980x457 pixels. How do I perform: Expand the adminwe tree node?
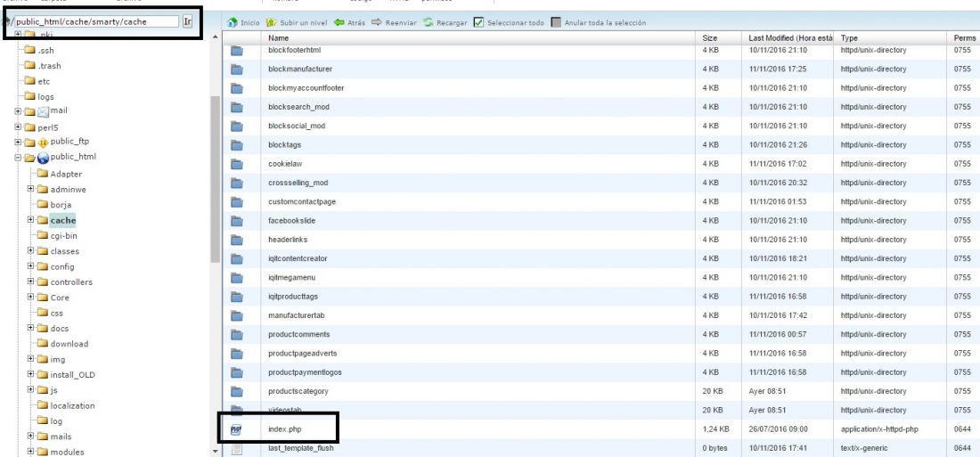point(30,189)
